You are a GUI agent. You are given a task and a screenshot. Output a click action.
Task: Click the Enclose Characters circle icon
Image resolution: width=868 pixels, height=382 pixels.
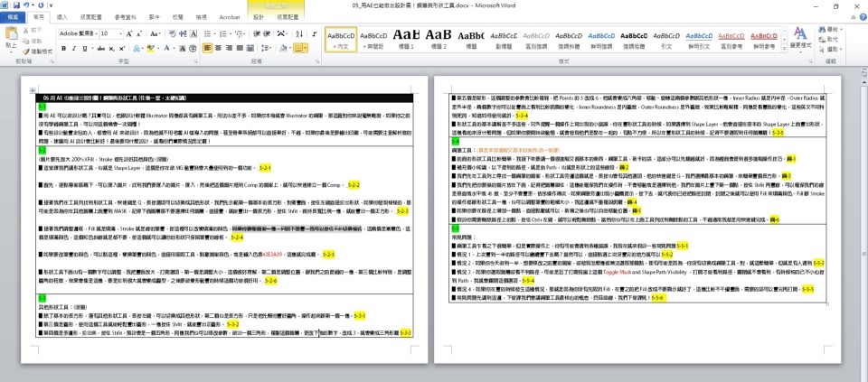[x=193, y=48]
